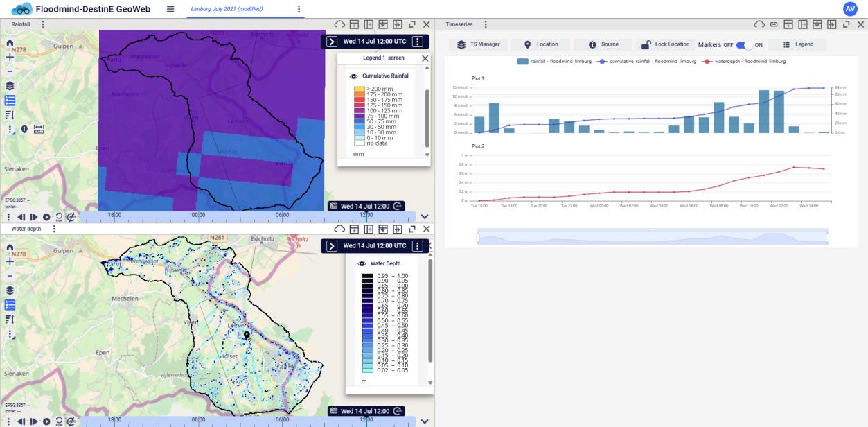Toggle Lock Location padlock button
This screenshot has height=427, width=868.
point(666,44)
